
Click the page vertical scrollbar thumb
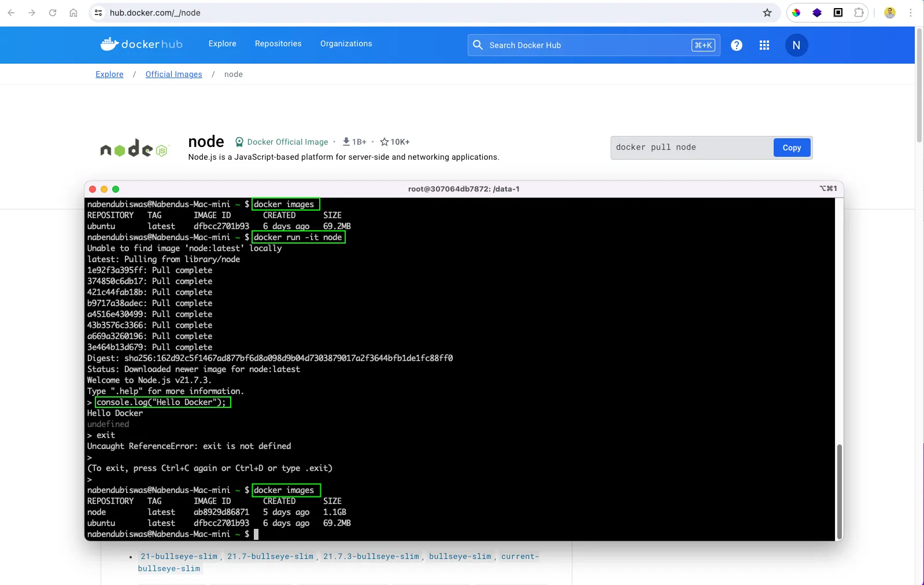[919, 84]
